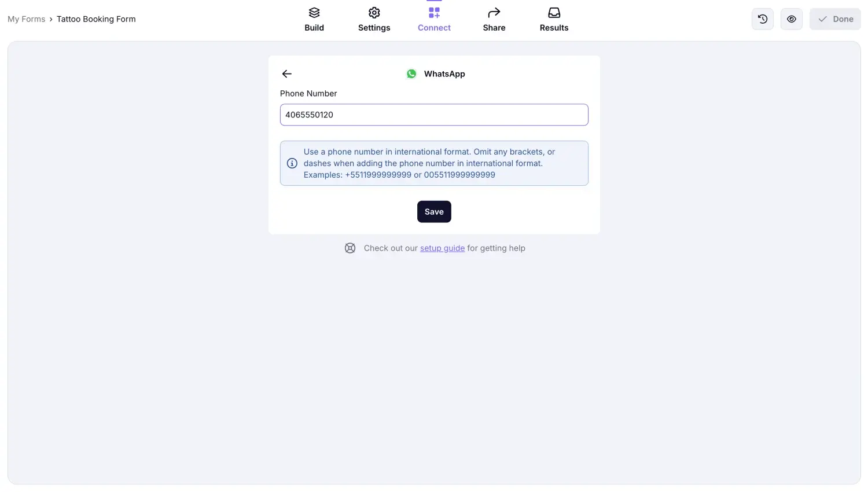Click the help lifebuoy icon
Screen dimensions: 868x492
[350, 248]
